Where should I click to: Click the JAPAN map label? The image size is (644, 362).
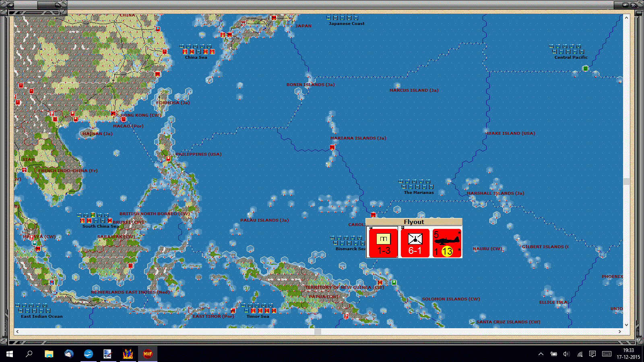tap(303, 26)
